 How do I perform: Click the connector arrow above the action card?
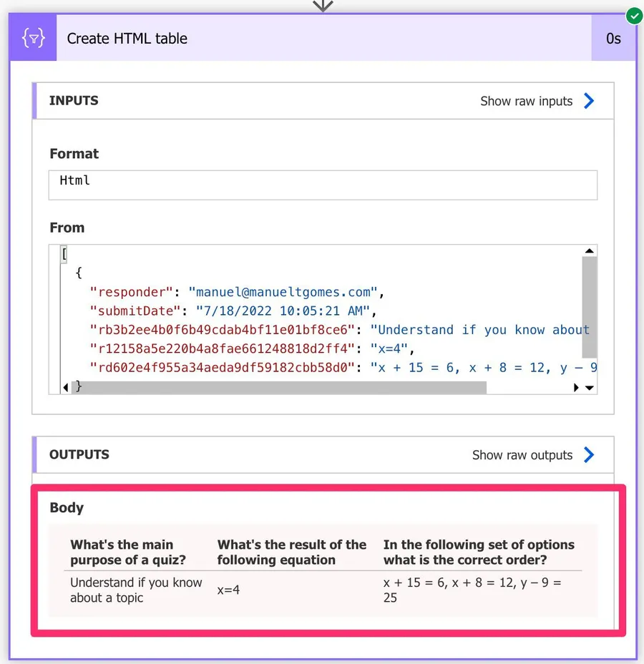coord(323,6)
